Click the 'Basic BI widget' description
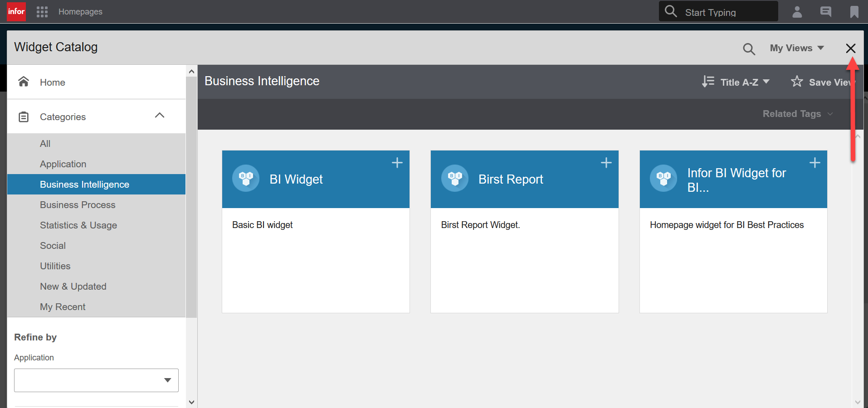The height and width of the screenshot is (408, 868). click(262, 225)
